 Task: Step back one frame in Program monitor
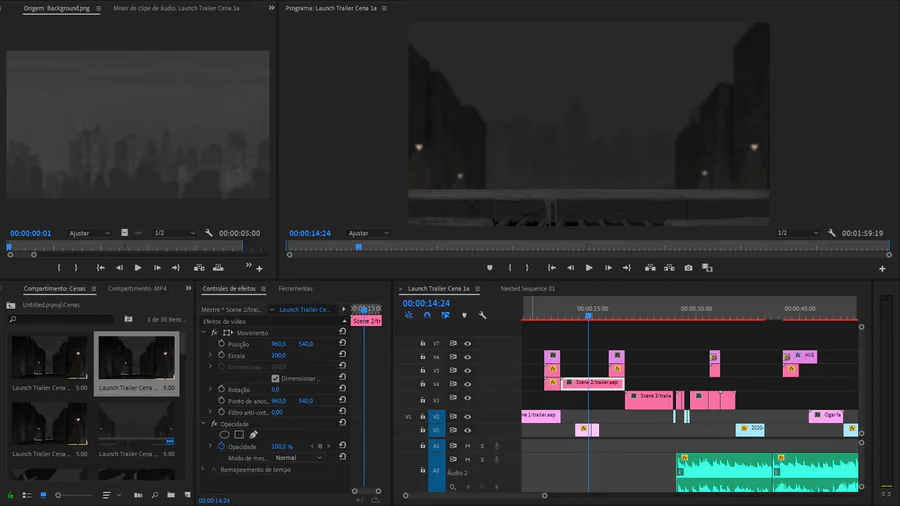[x=571, y=268]
